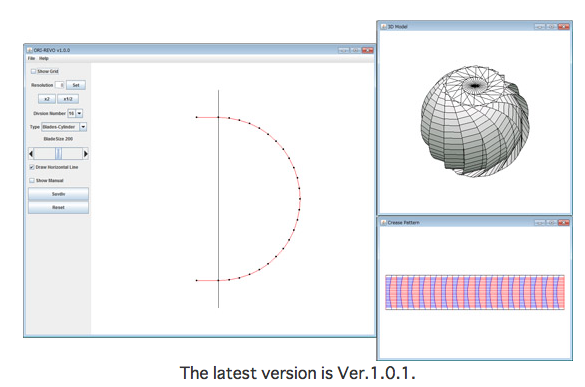Open the Help menu
The image size is (585, 387).
coord(44,59)
